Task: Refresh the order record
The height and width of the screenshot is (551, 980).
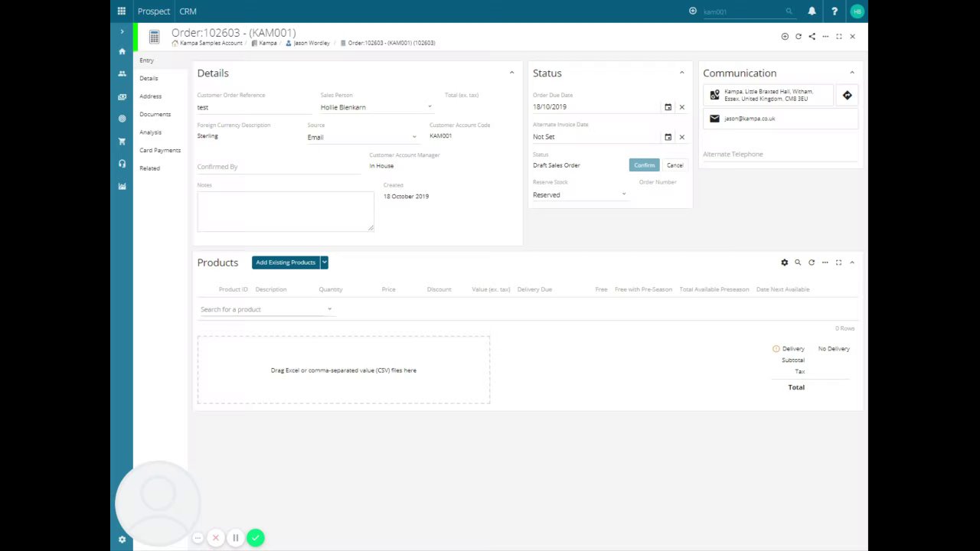Action: coord(799,37)
